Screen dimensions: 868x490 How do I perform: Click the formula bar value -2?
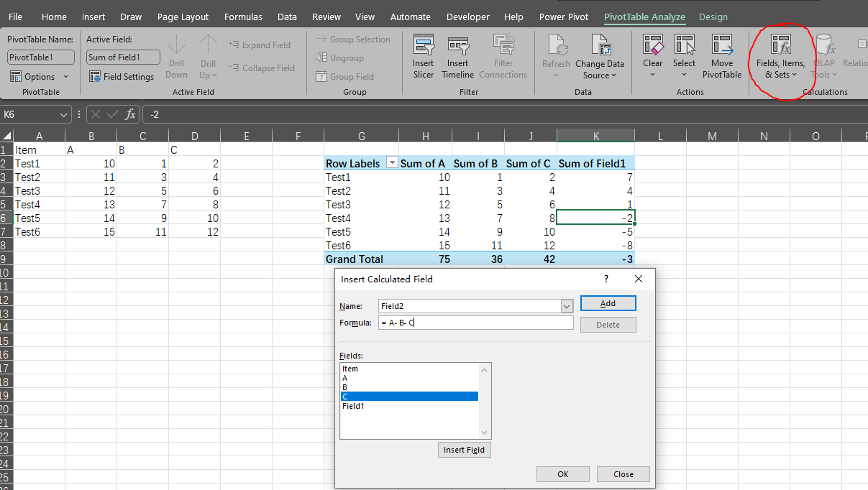coord(155,114)
